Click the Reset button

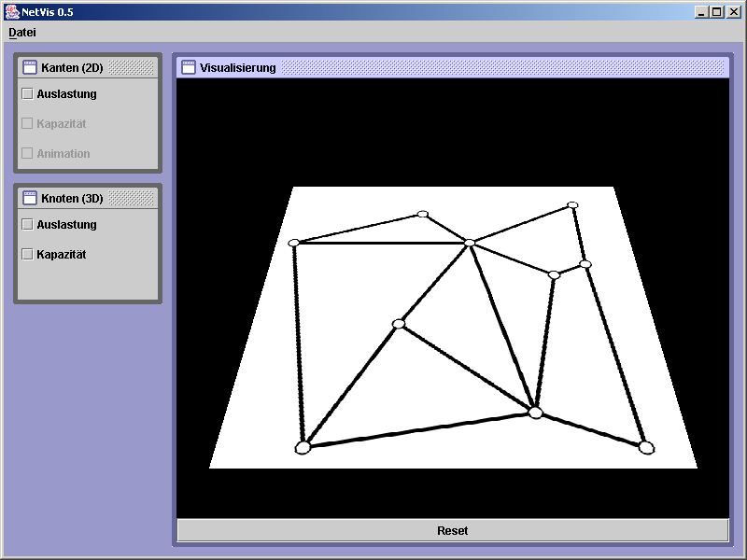tap(453, 530)
